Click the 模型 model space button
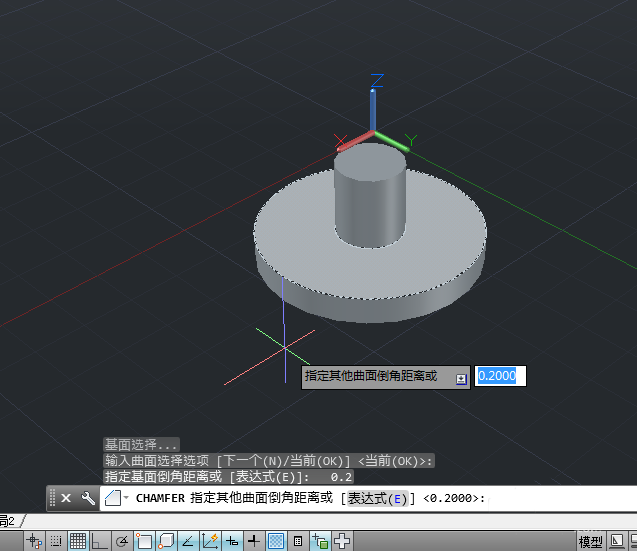 pyautogui.click(x=590, y=542)
